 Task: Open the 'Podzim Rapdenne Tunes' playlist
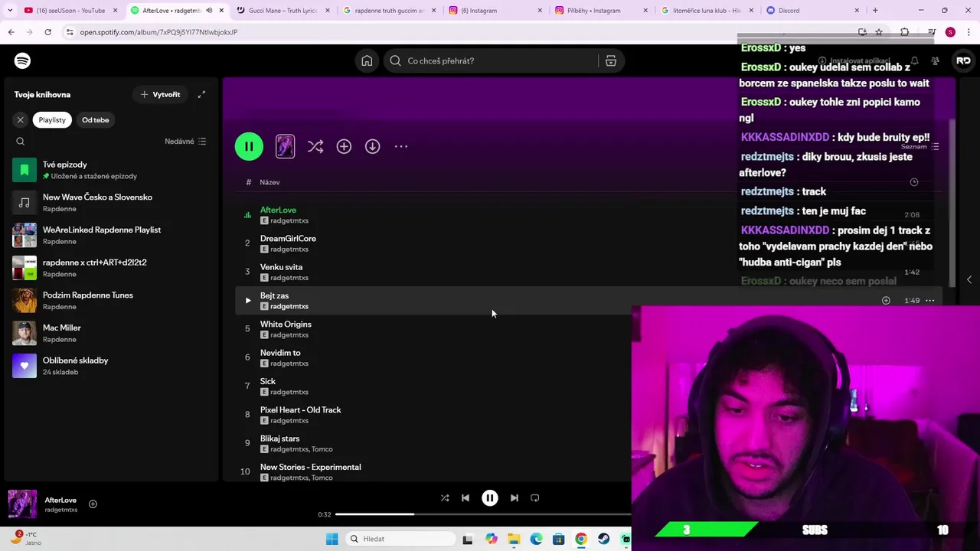[111, 301]
